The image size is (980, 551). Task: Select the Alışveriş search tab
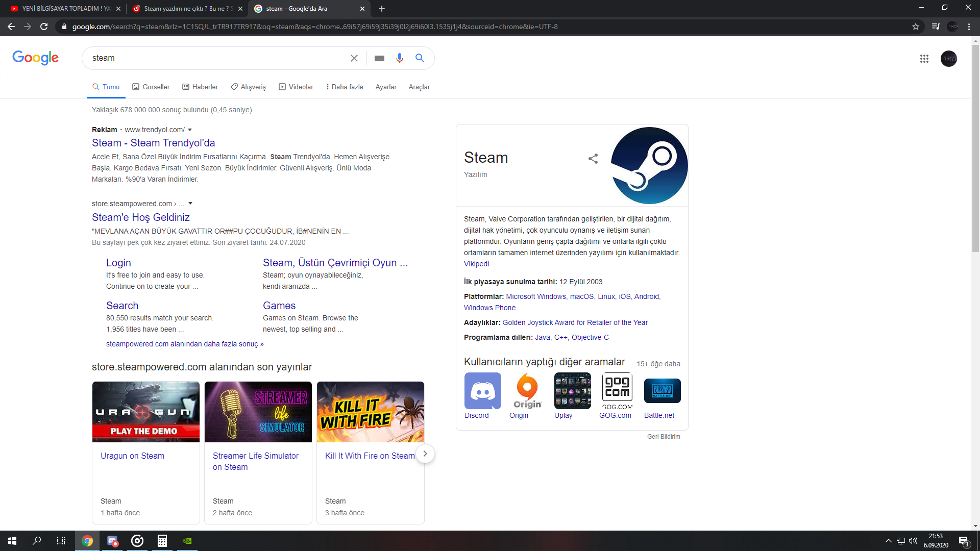[249, 87]
